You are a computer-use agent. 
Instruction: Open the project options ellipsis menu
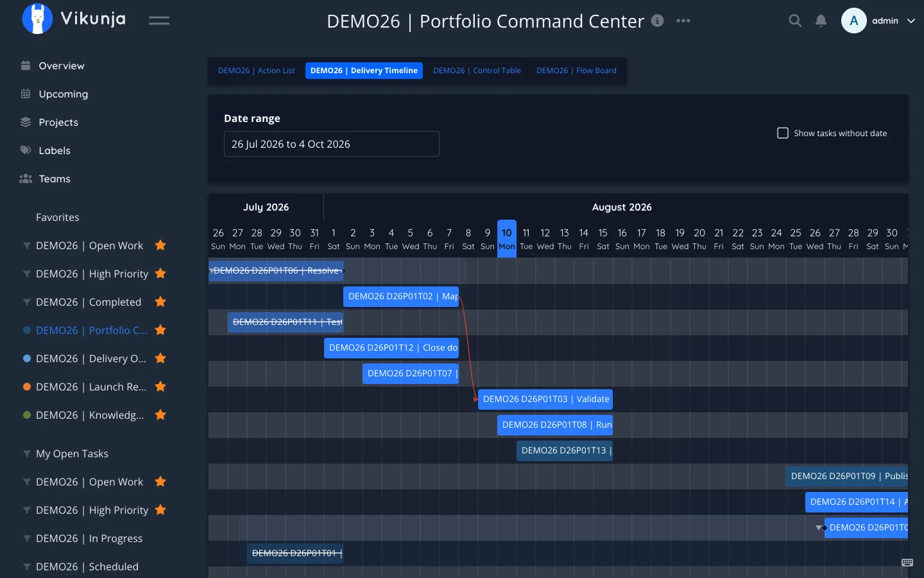pos(683,21)
